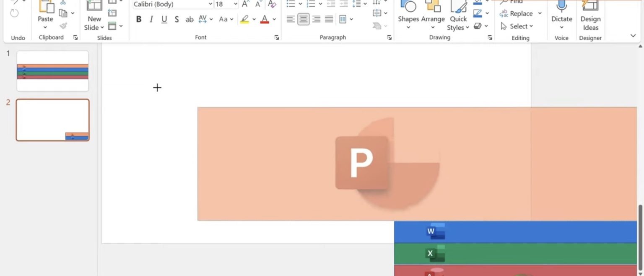Toggle underline on selected text
The width and height of the screenshot is (644, 276).
click(x=164, y=19)
